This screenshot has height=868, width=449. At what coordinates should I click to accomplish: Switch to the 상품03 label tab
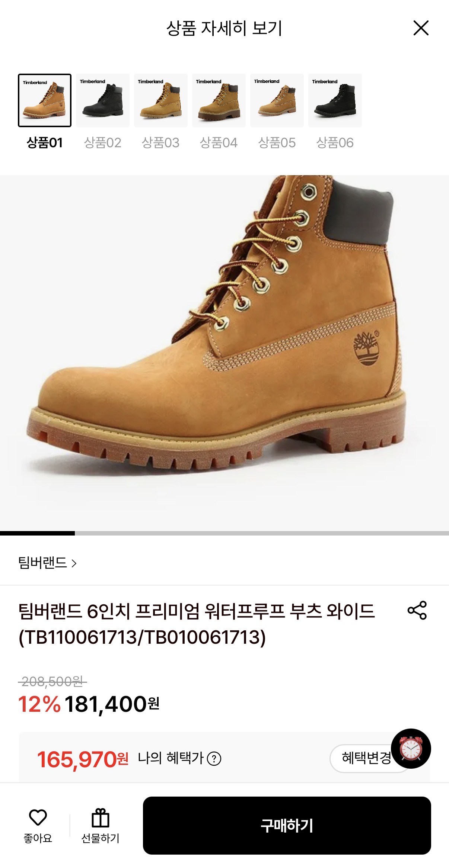click(161, 143)
